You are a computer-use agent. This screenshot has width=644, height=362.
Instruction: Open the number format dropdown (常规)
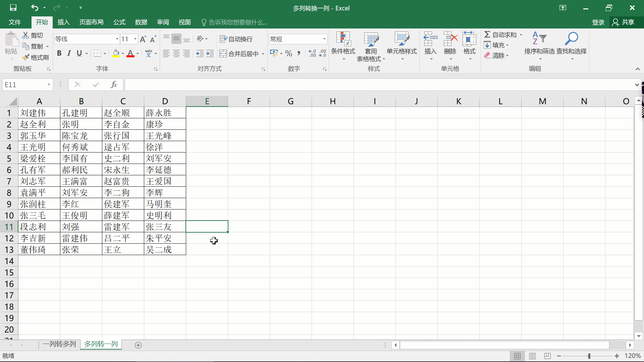point(324,39)
